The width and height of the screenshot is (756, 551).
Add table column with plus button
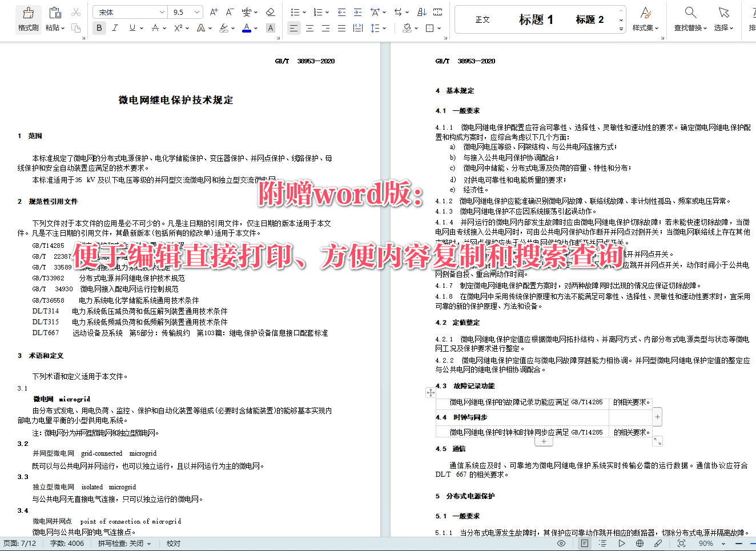click(657, 417)
